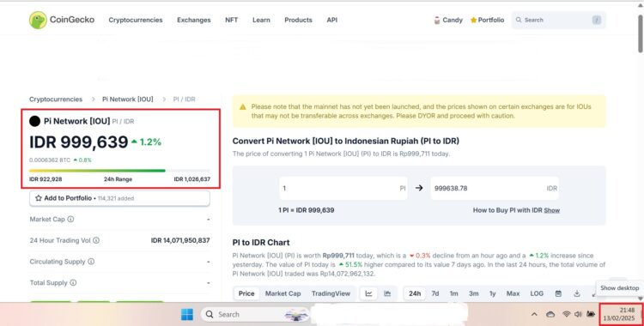This screenshot has height=326, width=644.
Task: Select the 1y chart range
Action: [493, 293]
